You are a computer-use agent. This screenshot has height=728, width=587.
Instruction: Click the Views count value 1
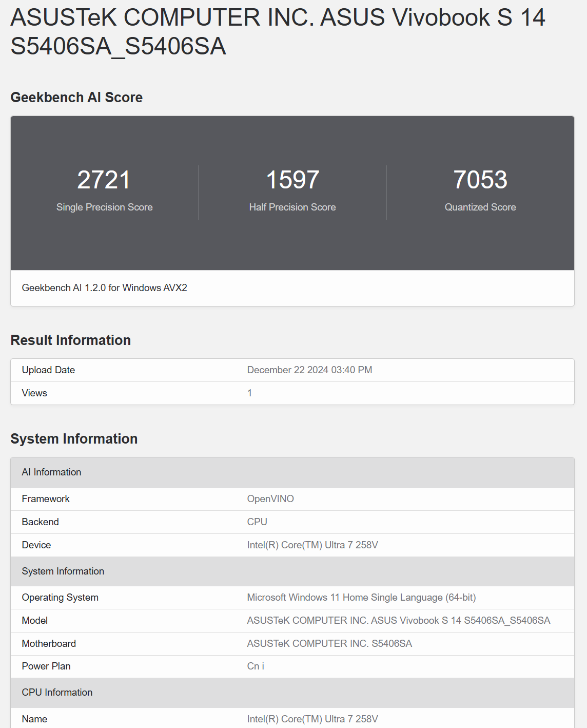point(250,393)
